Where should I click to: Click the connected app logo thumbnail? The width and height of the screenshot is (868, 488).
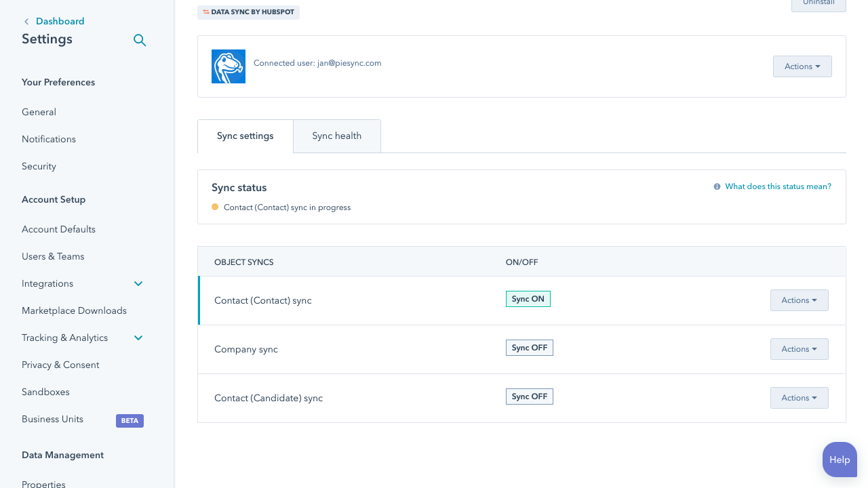click(229, 66)
